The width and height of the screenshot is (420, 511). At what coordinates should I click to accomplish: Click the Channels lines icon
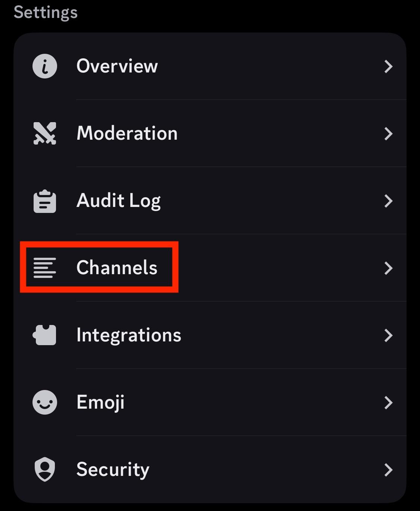coord(45,268)
